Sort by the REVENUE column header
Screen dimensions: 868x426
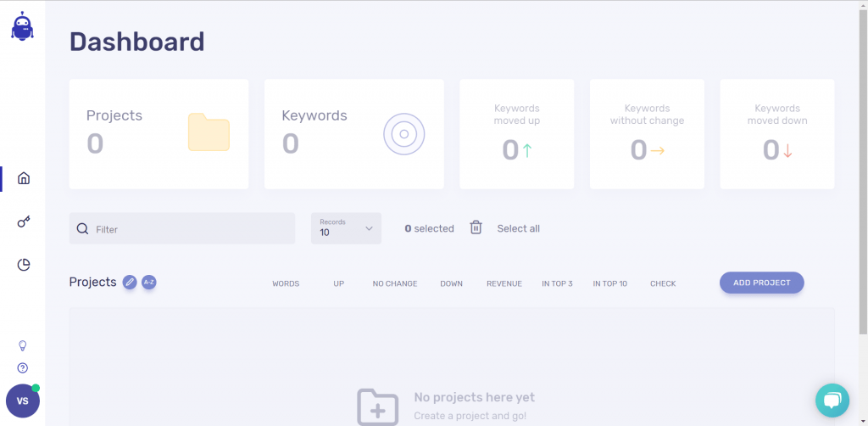coord(504,283)
